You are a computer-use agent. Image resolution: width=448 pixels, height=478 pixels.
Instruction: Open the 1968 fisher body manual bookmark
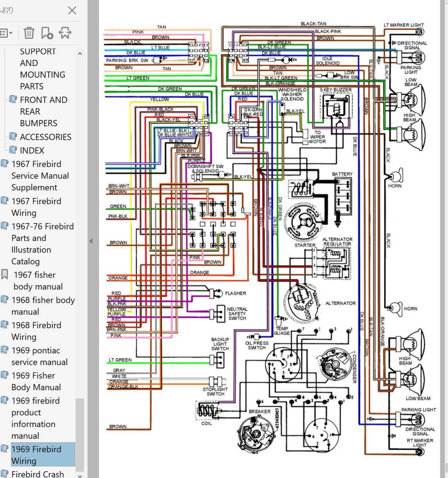43,306
